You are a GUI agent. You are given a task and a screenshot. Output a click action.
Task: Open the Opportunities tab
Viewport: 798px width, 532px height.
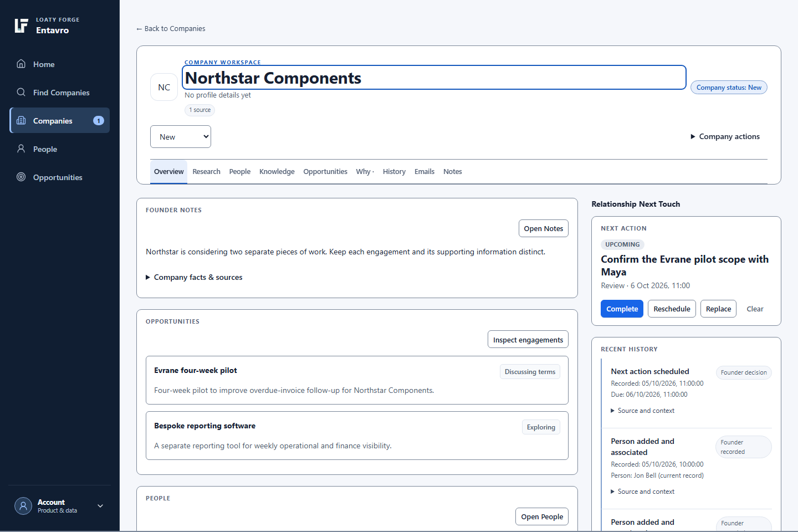tap(325, 172)
